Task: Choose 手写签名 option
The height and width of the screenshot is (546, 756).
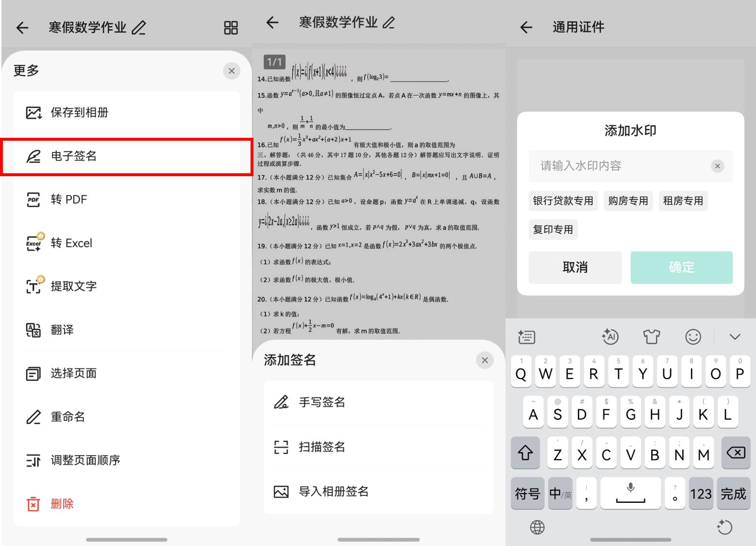Action: (379, 402)
